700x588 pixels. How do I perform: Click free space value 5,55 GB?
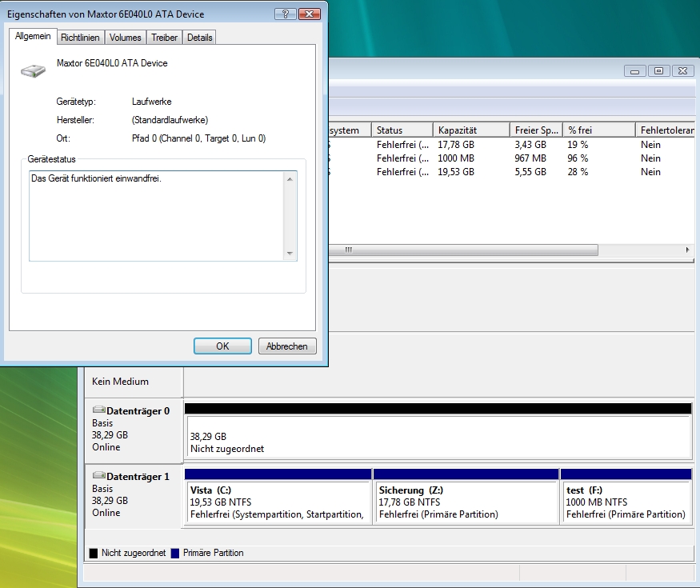coord(530,172)
